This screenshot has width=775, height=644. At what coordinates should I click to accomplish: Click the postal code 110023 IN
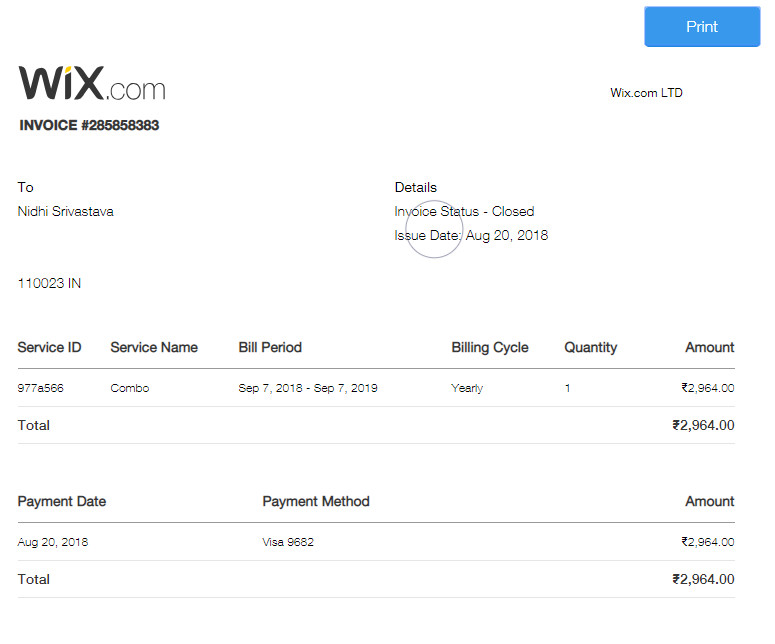49,283
